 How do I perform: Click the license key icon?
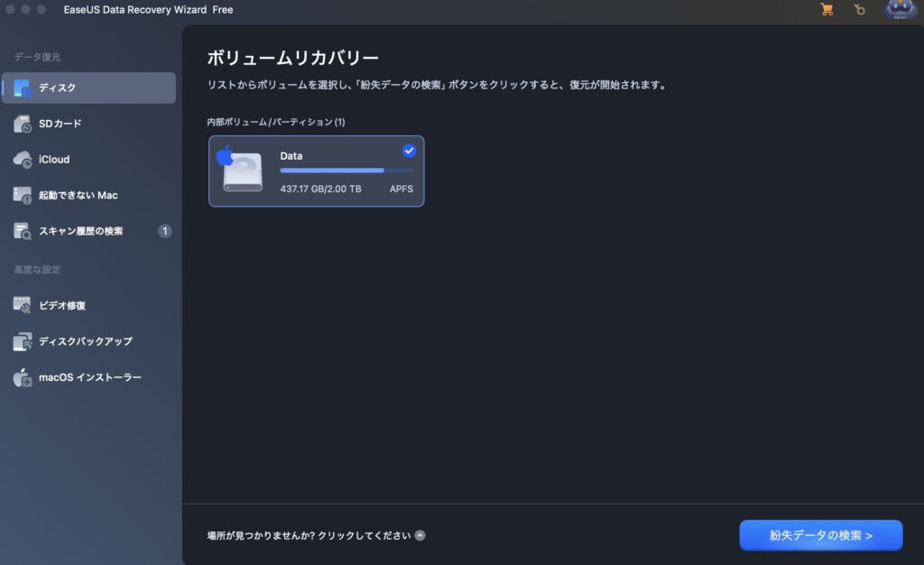859,10
